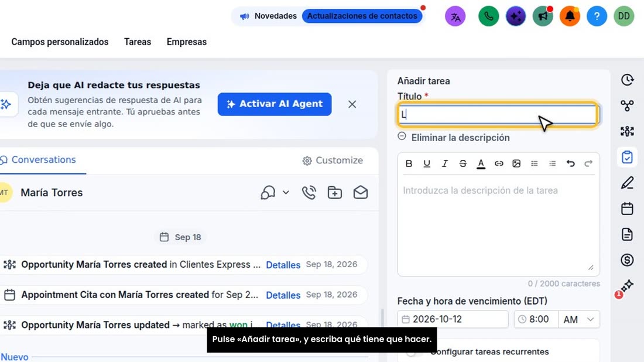This screenshot has height=362, width=644.
Task: Open the conversation channel icon
Action: 268,192
